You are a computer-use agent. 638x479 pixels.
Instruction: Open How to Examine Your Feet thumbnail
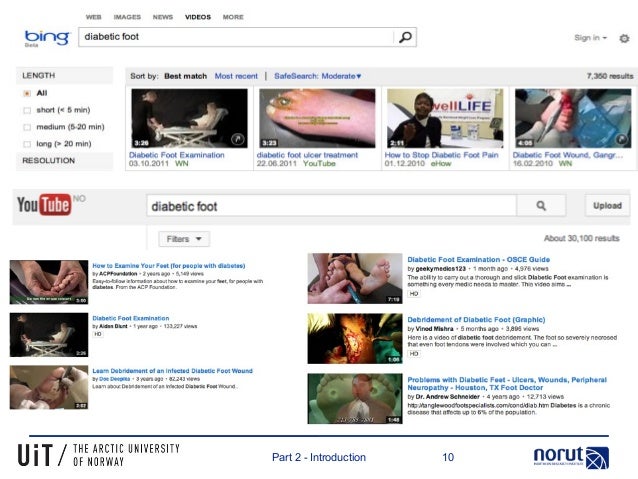tap(49, 282)
